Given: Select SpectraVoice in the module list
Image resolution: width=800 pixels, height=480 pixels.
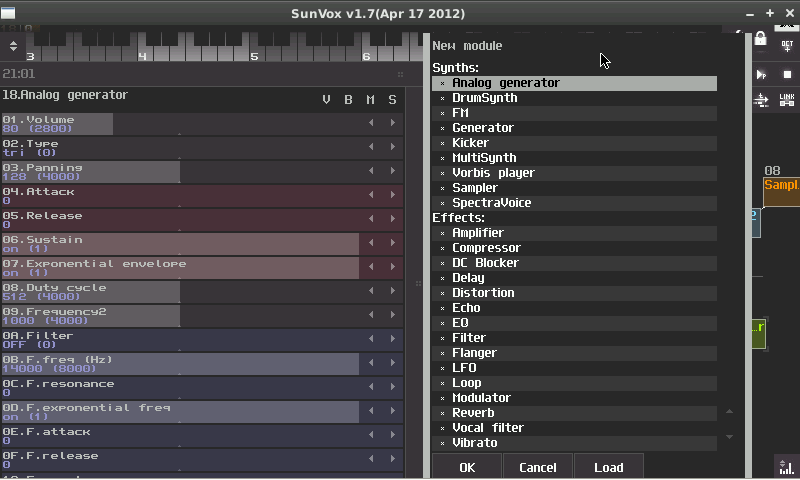Looking at the screenshot, I should point(574,203).
